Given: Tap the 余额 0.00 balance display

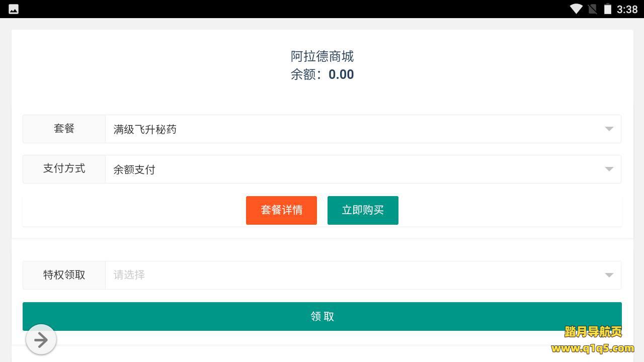Looking at the screenshot, I should tap(322, 74).
